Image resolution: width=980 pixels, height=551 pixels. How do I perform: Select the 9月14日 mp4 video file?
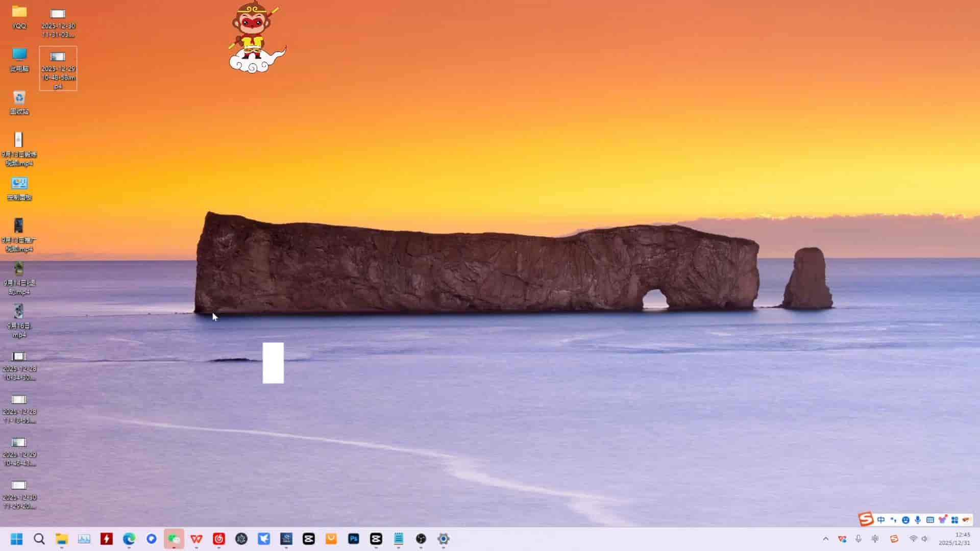(19, 279)
